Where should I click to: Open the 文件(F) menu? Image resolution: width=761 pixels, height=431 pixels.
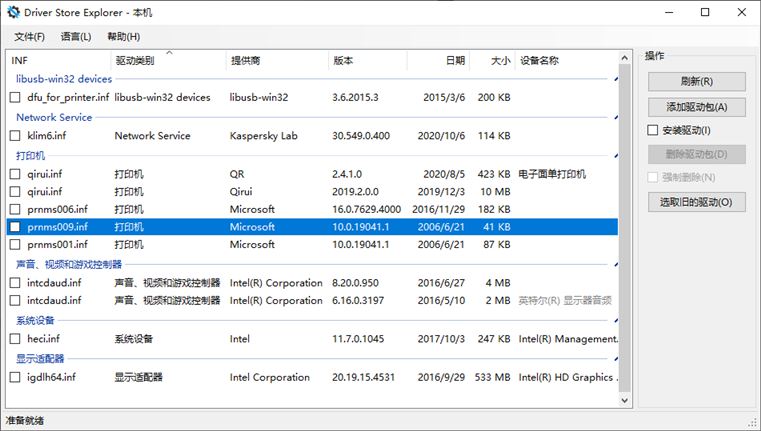tap(29, 37)
